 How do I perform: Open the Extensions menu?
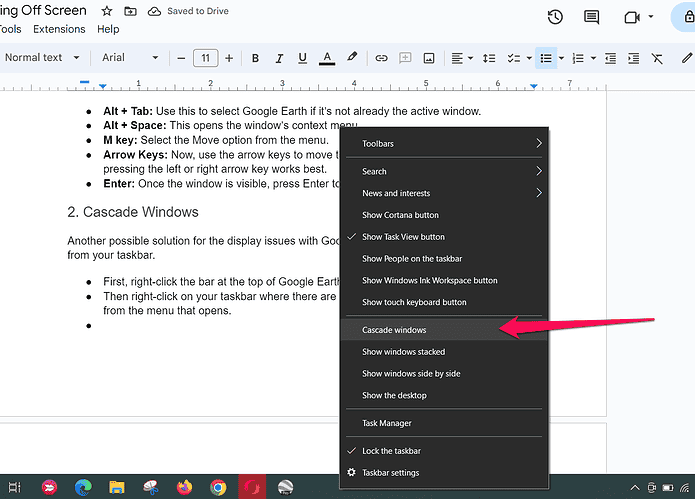(x=59, y=29)
